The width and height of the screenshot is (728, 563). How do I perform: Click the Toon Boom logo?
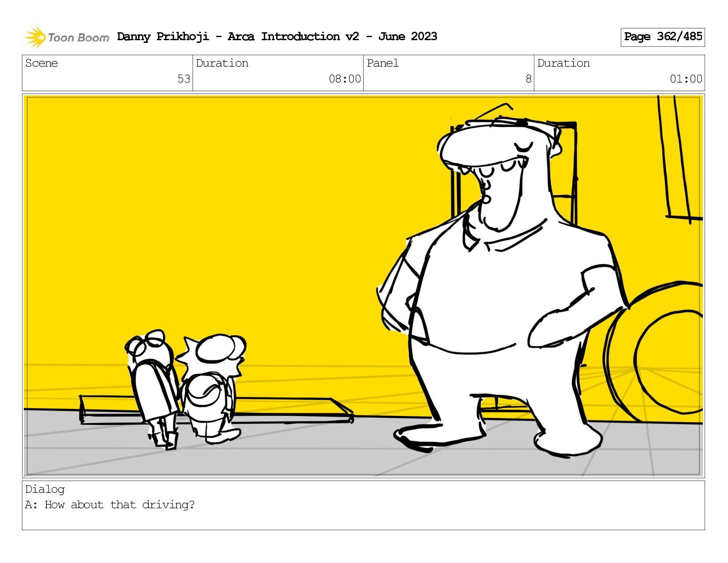point(66,37)
